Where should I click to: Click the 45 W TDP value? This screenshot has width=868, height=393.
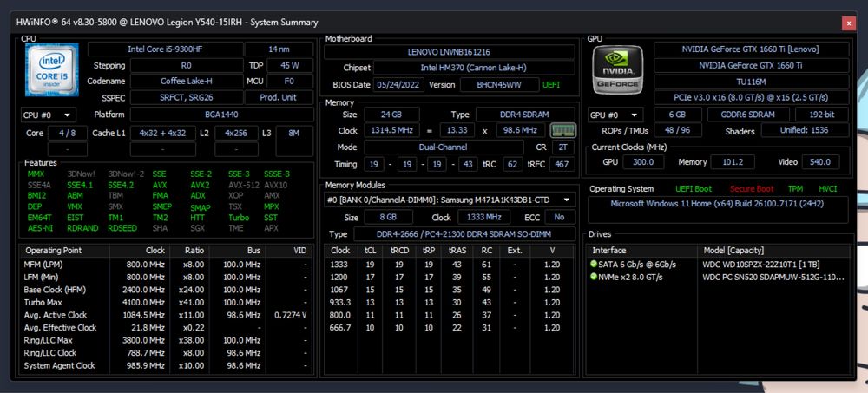(x=290, y=65)
